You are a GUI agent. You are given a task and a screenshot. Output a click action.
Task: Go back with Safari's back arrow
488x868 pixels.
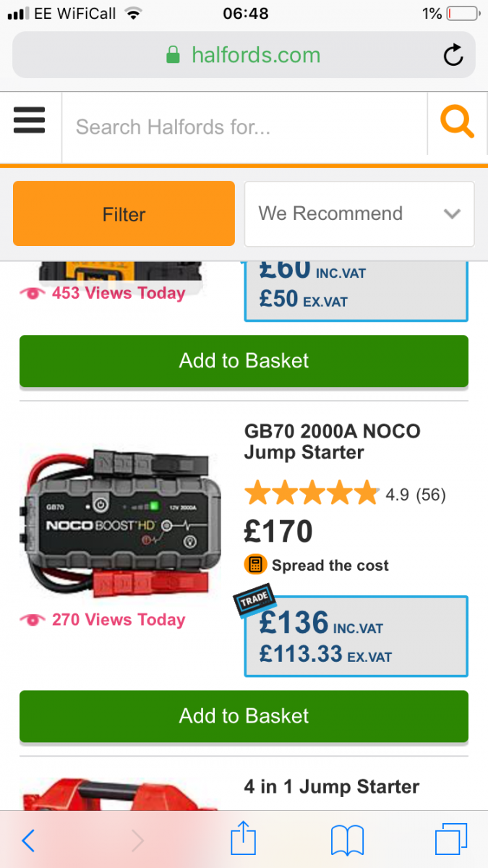[28, 841]
